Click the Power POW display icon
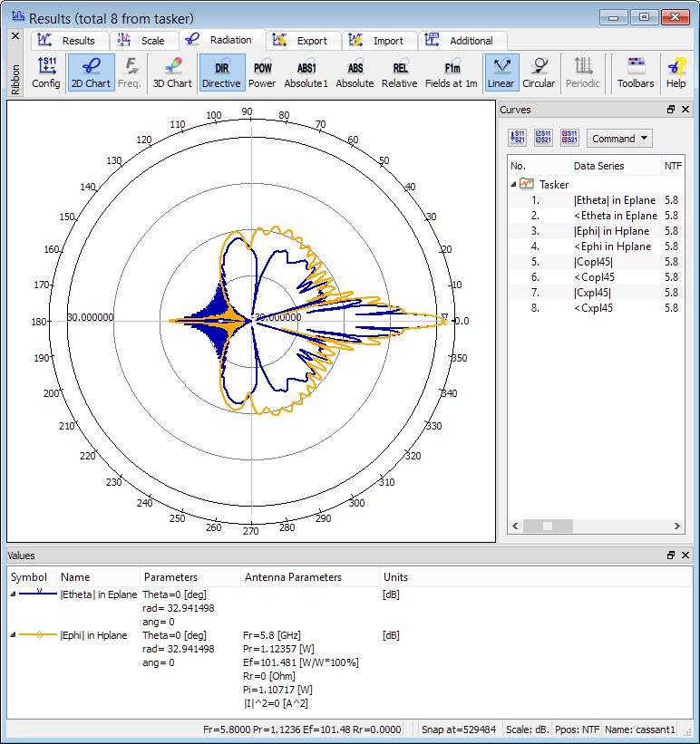The image size is (700, 744). (262, 72)
